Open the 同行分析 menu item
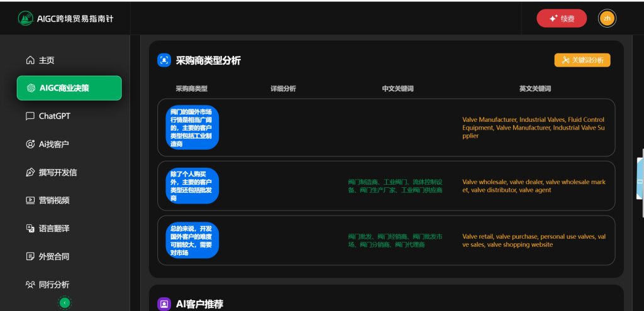644x311 pixels. 54,285
